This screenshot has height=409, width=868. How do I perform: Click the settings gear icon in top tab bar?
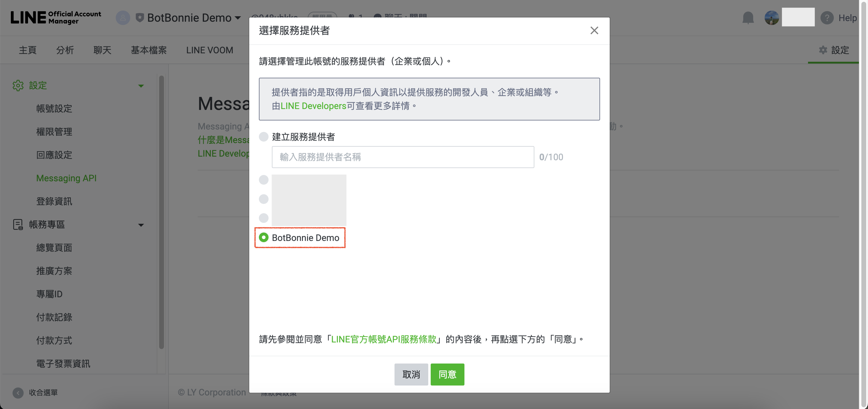pyautogui.click(x=823, y=50)
